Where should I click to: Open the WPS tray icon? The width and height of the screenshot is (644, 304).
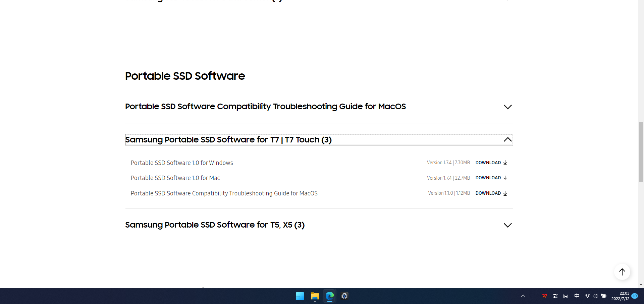click(545, 296)
